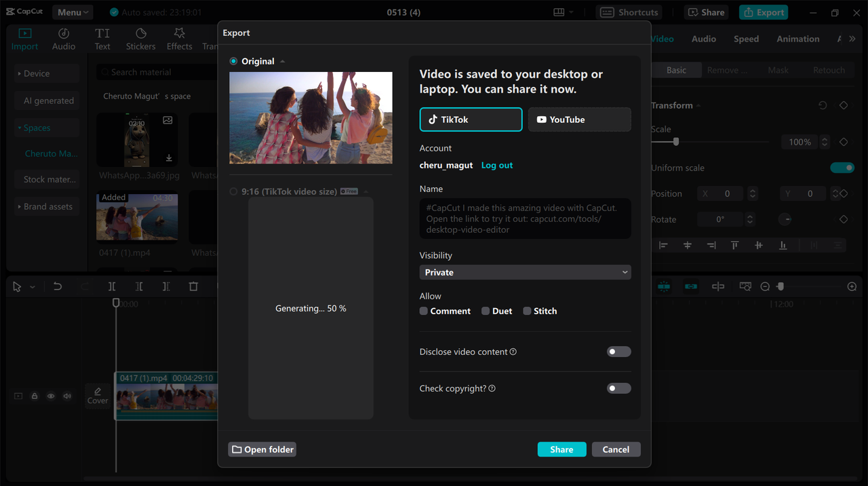Click the zoom in timeline magnifier
Image resolution: width=868 pixels, height=486 pixels.
[x=852, y=286]
